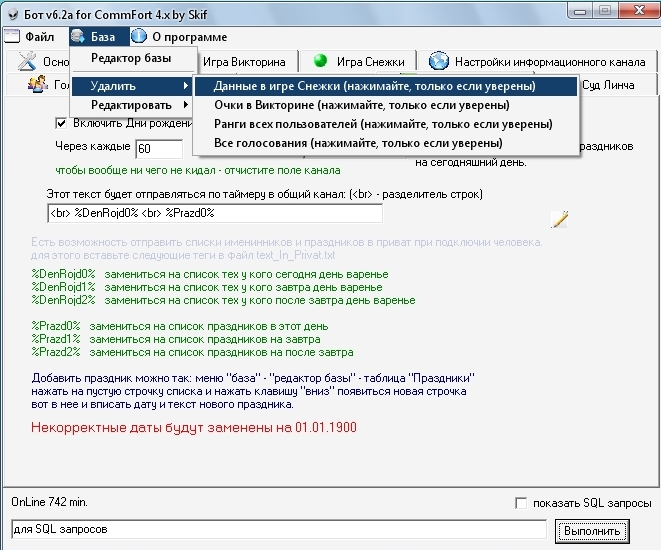Switch to Игра Викторина tab

pos(244,62)
